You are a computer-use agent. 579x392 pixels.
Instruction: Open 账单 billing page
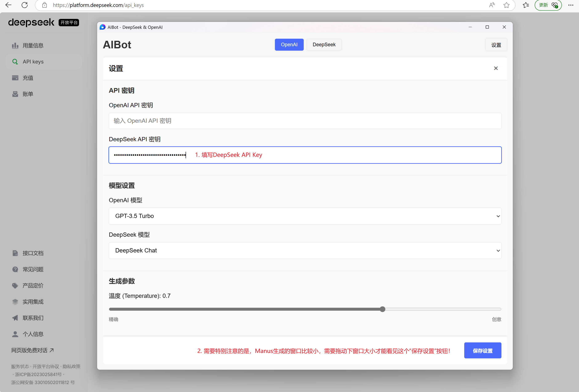[x=44, y=94]
